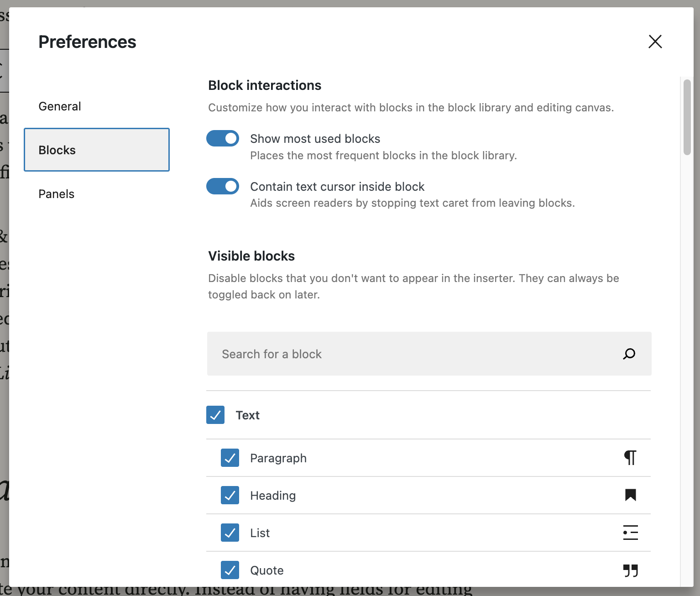Click the Visible blocks heading

click(251, 256)
